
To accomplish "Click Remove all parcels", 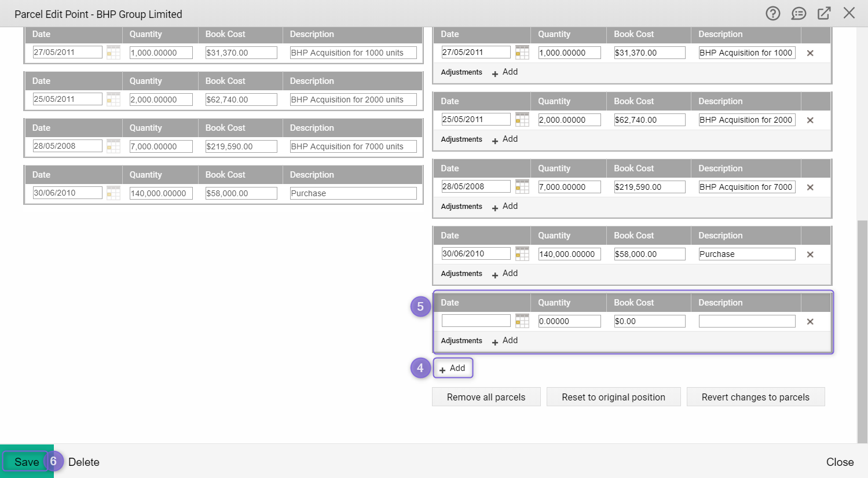I will click(486, 397).
